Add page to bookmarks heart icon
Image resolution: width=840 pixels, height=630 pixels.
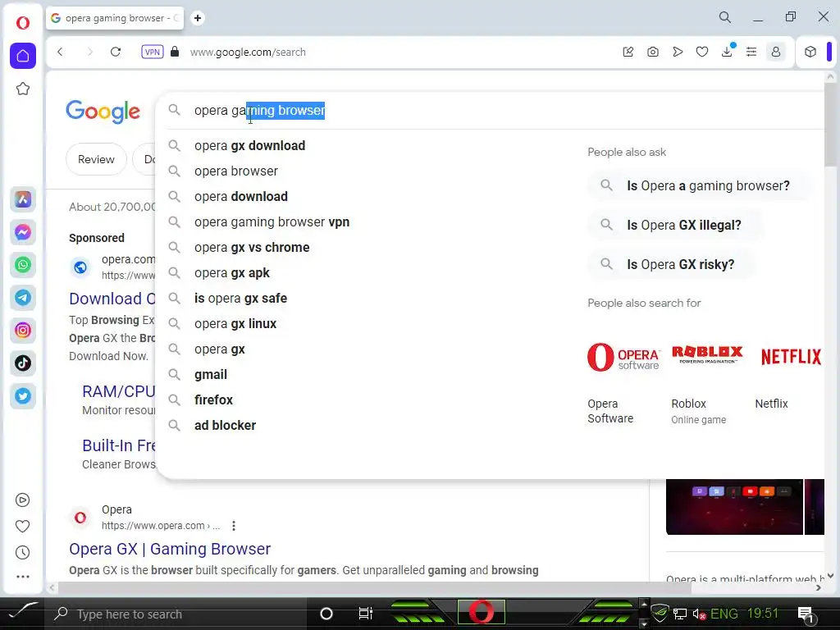point(702,52)
